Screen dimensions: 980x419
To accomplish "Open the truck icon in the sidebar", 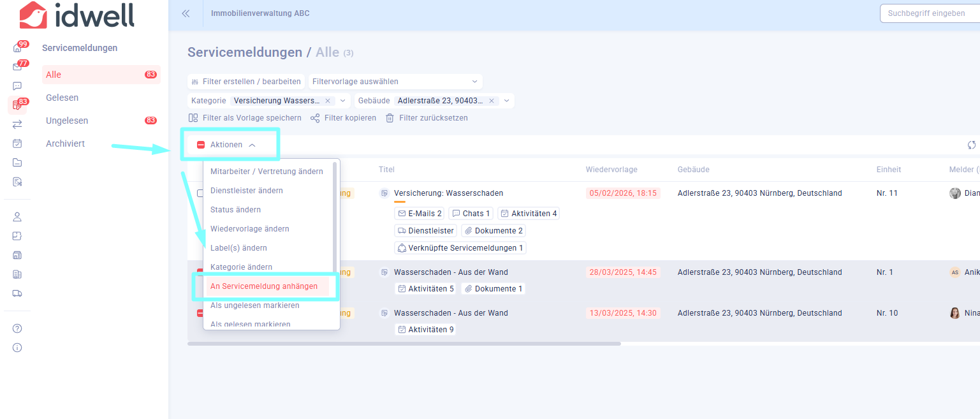I will 17,293.
